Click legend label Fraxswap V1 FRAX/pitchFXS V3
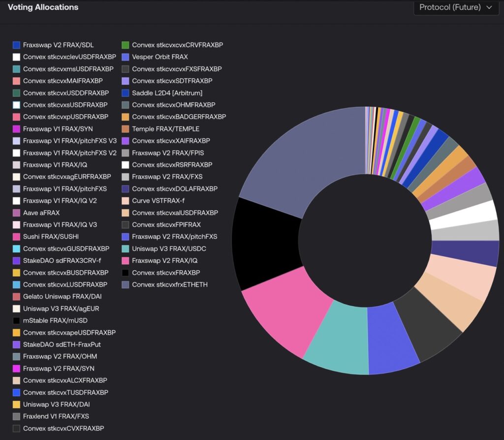Screen dimensions: 504x440 (x=70, y=141)
